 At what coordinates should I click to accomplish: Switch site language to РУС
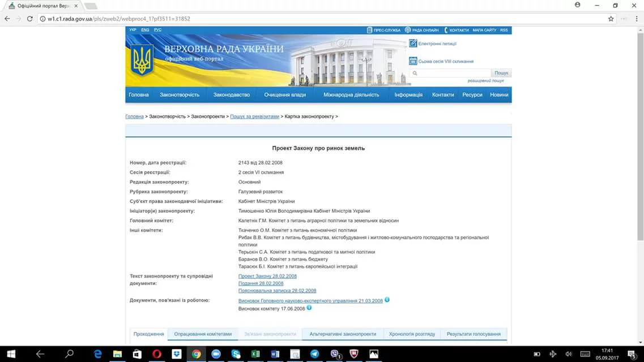point(157,29)
